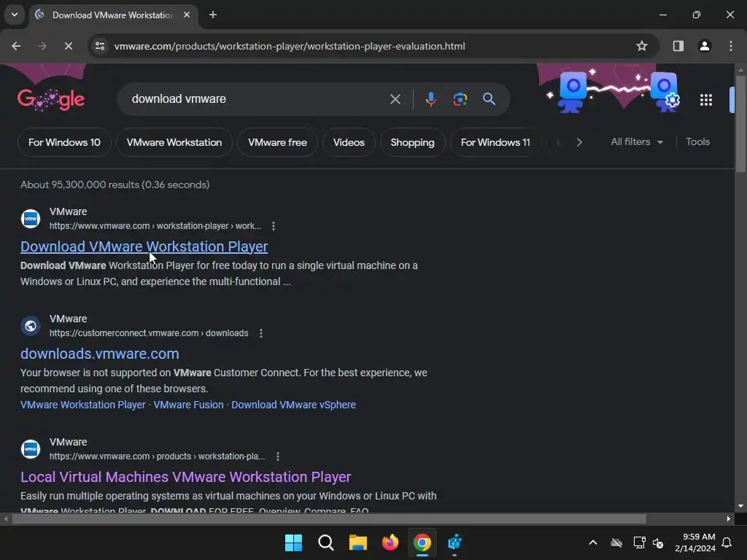Click the Google Valentine's doodle logo
This screenshot has width=747, height=560.
(x=51, y=99)
